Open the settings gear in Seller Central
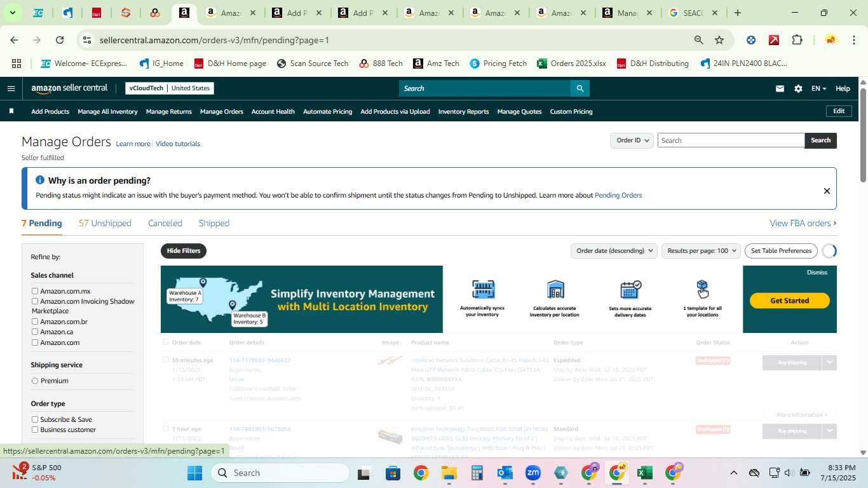This screenshot has height=488, width=868. click(x=798, y=88)
